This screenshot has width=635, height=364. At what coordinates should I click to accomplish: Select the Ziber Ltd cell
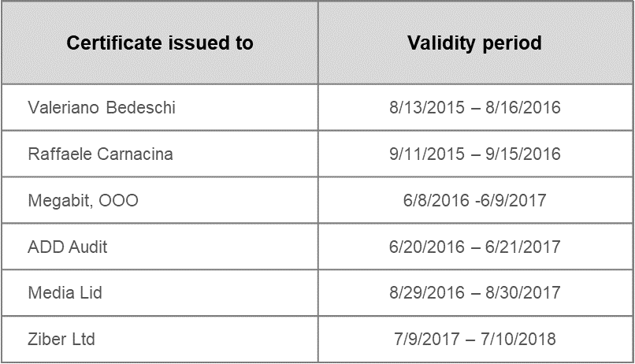click(x=160, y=340)
